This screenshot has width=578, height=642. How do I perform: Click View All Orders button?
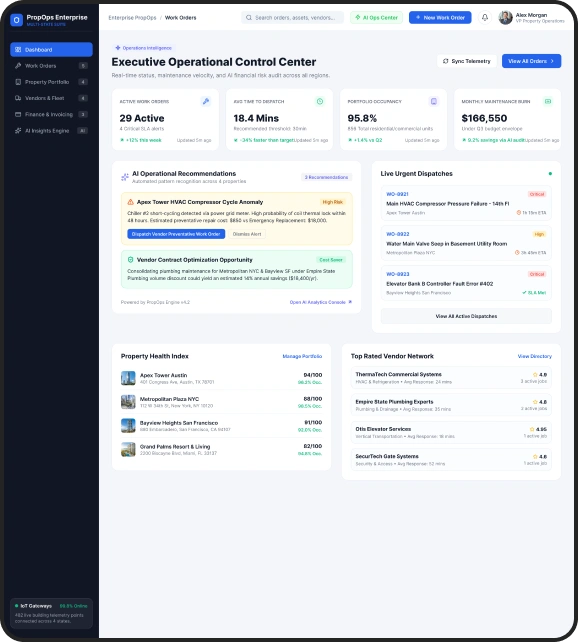tap(531, 61)
